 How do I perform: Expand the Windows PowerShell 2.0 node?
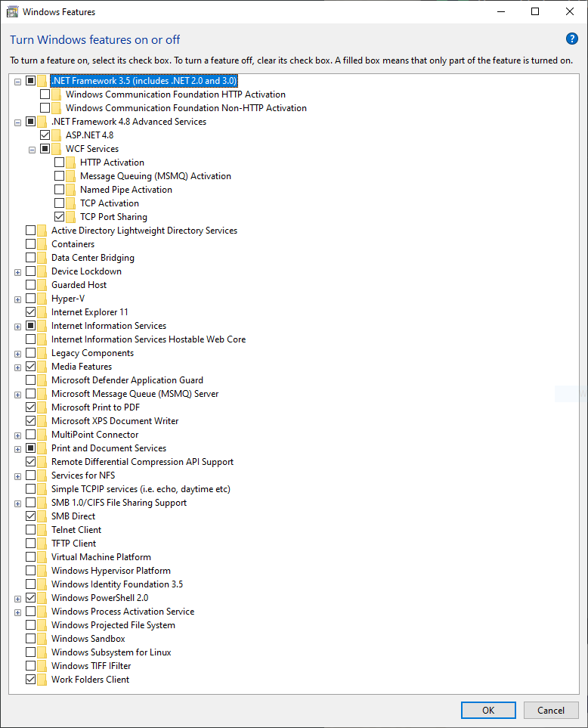point(17,599)
